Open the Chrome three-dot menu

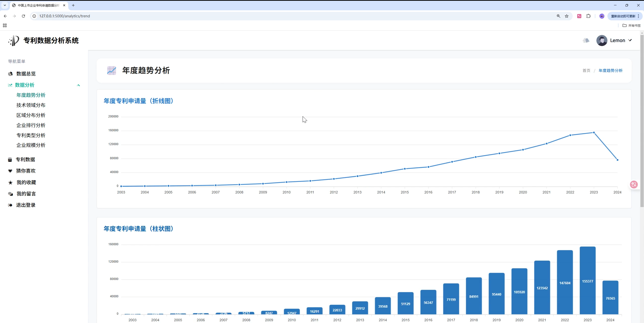coord(638,16)
